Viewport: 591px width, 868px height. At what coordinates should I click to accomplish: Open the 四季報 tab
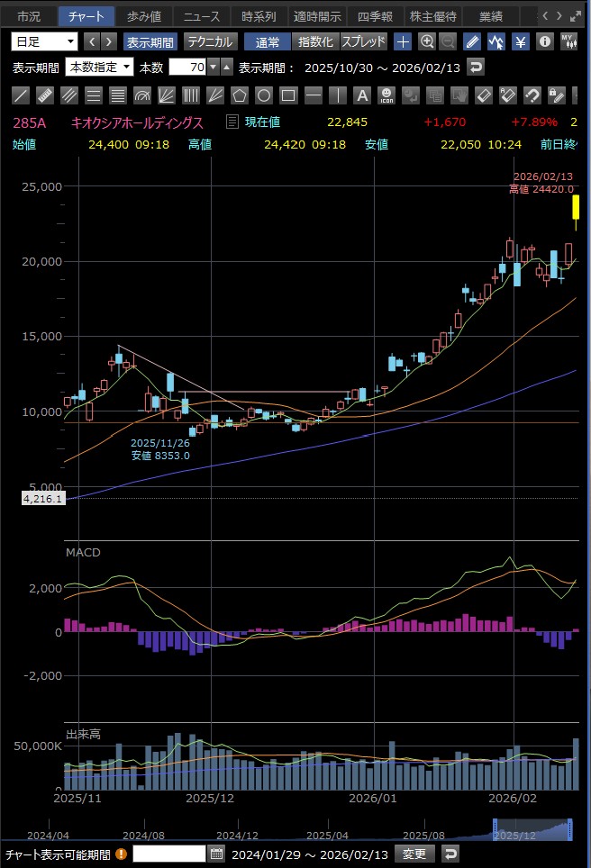375,16
